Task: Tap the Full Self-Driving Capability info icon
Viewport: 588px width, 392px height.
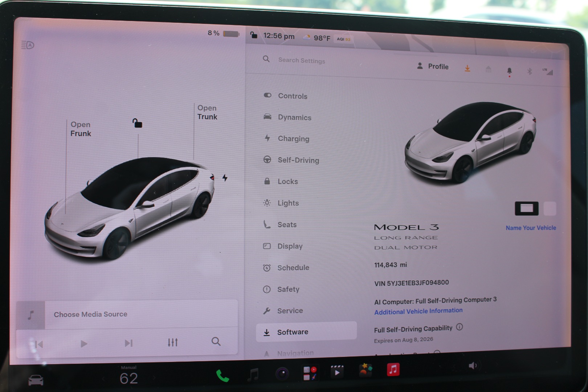Action: [x=460, y=327]
